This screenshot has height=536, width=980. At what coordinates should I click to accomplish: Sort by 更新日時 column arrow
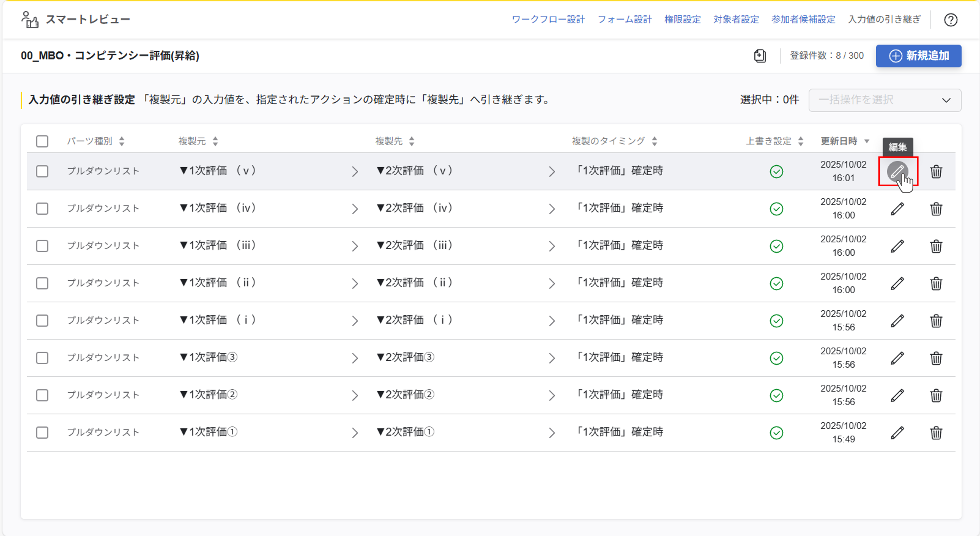coord(867,141)
